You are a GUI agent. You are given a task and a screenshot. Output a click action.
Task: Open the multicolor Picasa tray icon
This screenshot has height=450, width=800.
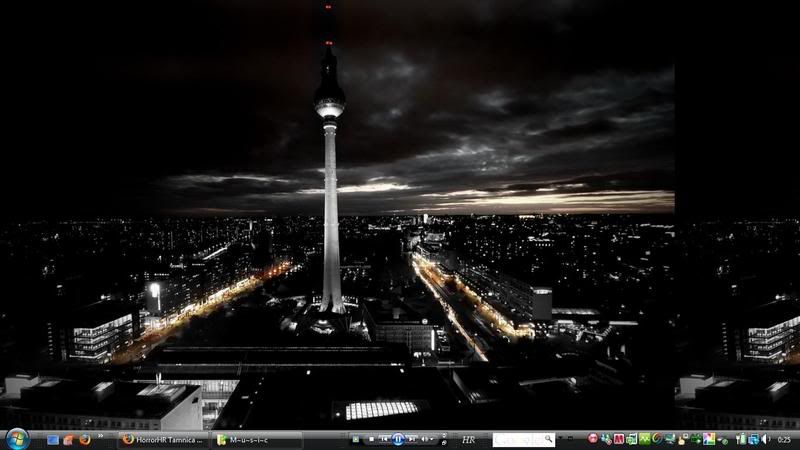click(x=709, y=439)
